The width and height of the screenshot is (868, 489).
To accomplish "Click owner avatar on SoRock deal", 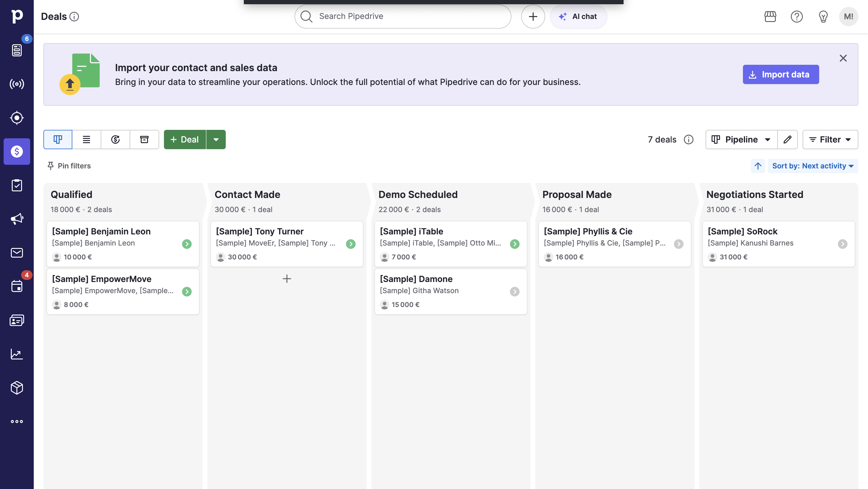I will click(712, 257).
